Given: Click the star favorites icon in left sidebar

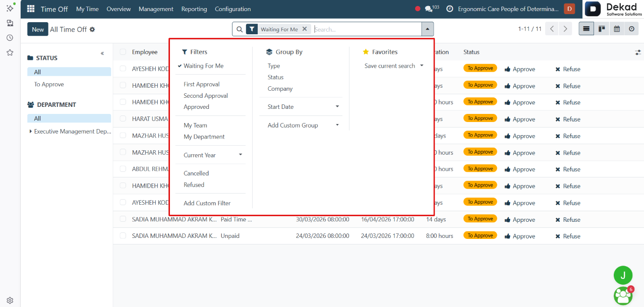Looking at the screenshot, I should tap(10, 52).
